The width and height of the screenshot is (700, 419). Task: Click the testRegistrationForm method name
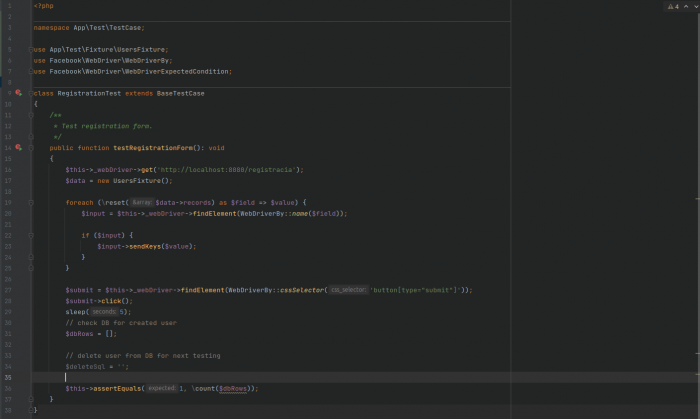coord(153,148)
